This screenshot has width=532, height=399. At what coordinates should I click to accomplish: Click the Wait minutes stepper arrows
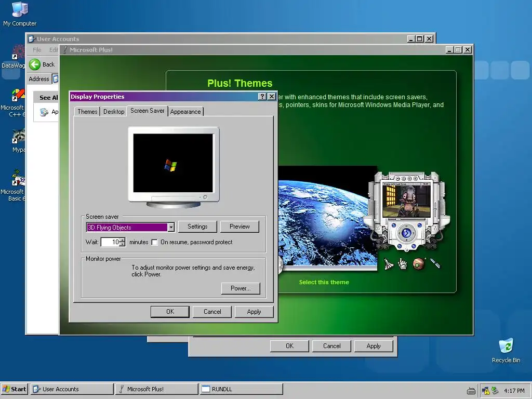[x=122, y=242]
